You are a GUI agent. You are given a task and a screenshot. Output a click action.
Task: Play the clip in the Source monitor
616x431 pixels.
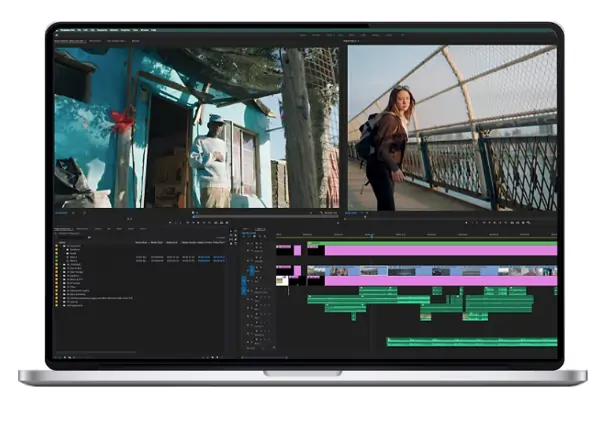point(198,222)
